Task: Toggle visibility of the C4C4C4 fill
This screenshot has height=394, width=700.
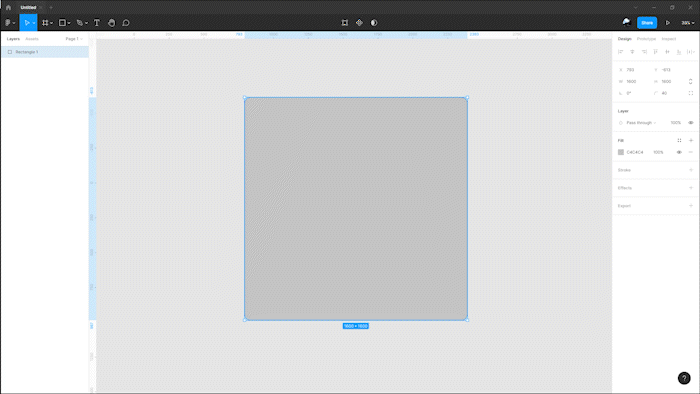Action: click(x=679, y=152)
